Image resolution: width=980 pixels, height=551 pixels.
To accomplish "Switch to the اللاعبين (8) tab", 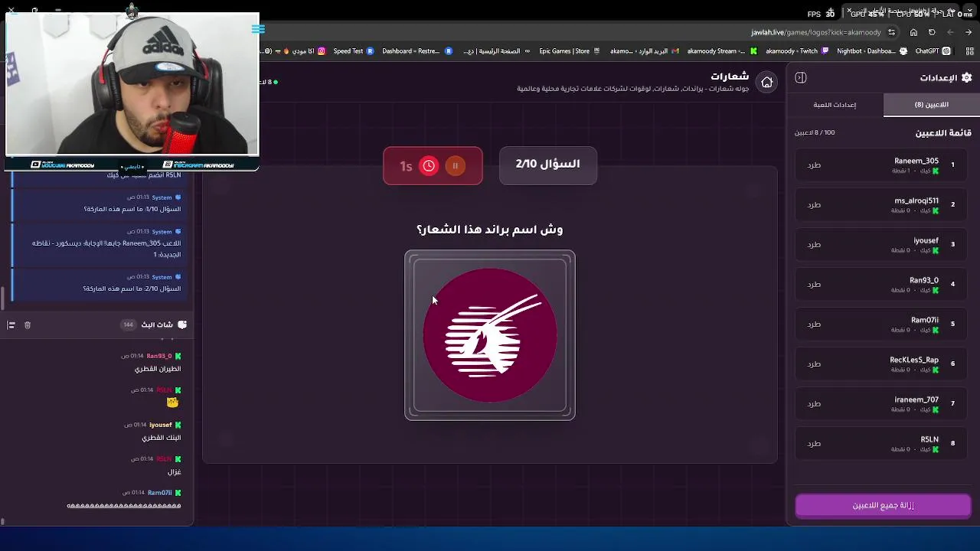I will [x=931, y=105].
